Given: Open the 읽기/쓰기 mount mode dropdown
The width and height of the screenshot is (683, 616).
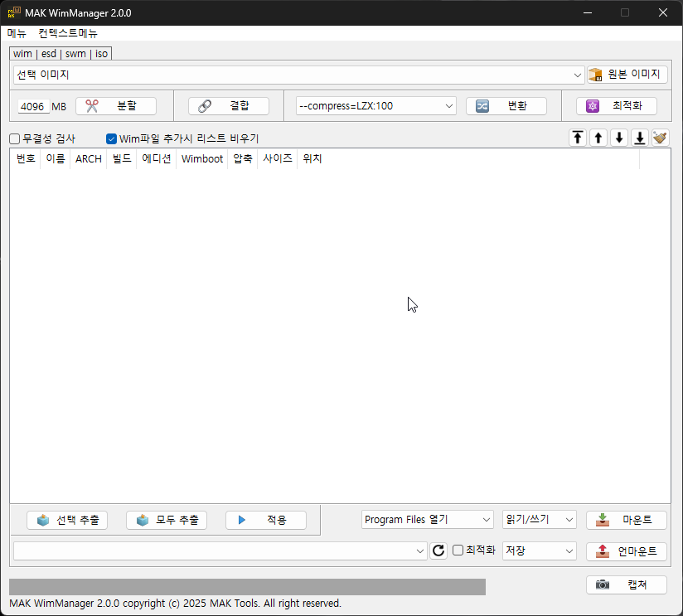Looking at the screenshot, I should click(540, 520).
